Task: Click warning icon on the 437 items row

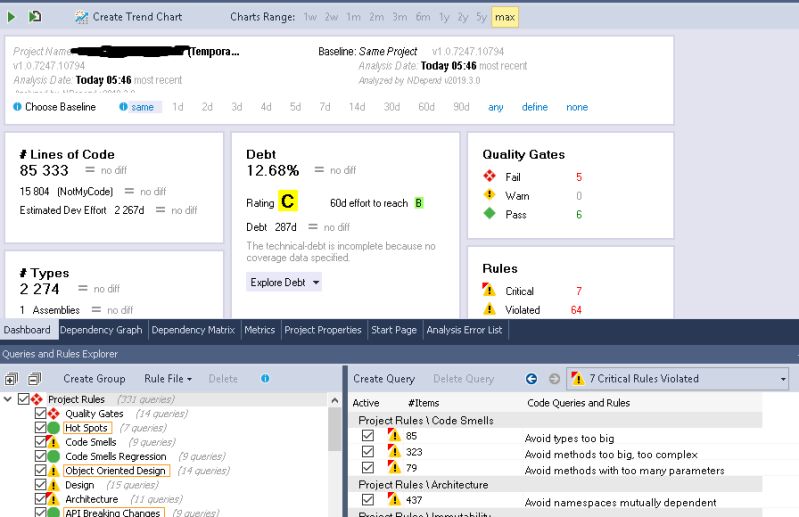Action: [x=394, y=500]
